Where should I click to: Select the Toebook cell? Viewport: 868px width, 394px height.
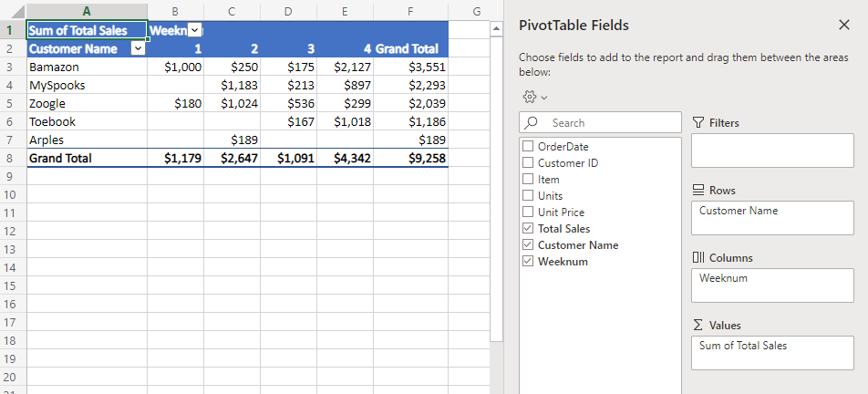pyautogui.click(x=87, y=121)
